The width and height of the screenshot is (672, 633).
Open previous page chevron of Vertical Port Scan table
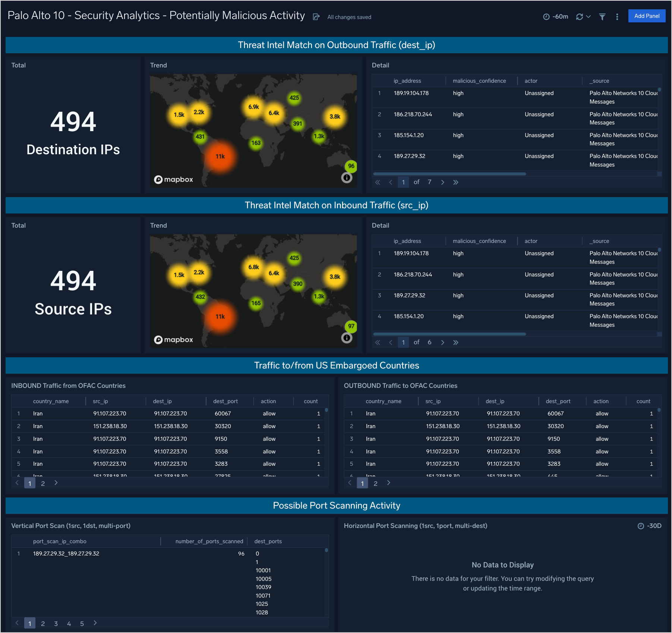tap(17, 623)
